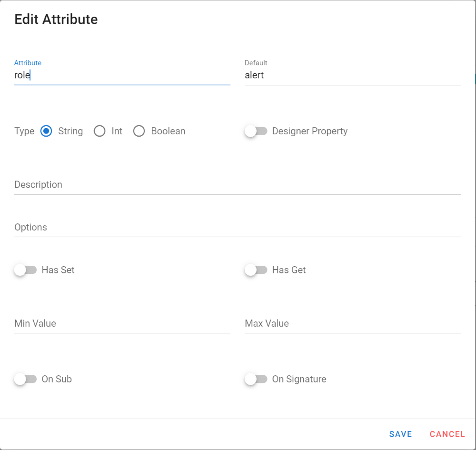Click into the Options field
Image resolution: width=476 pixels, height=450 pixels.
(x=238, y=228)
